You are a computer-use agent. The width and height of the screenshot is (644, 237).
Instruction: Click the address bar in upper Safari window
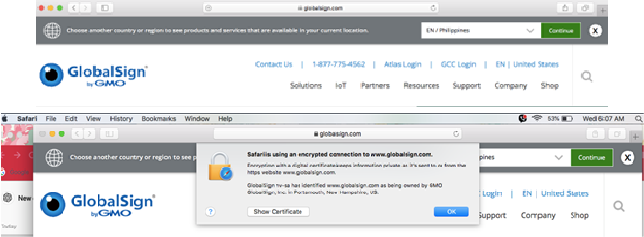click(x=320, y=8)
